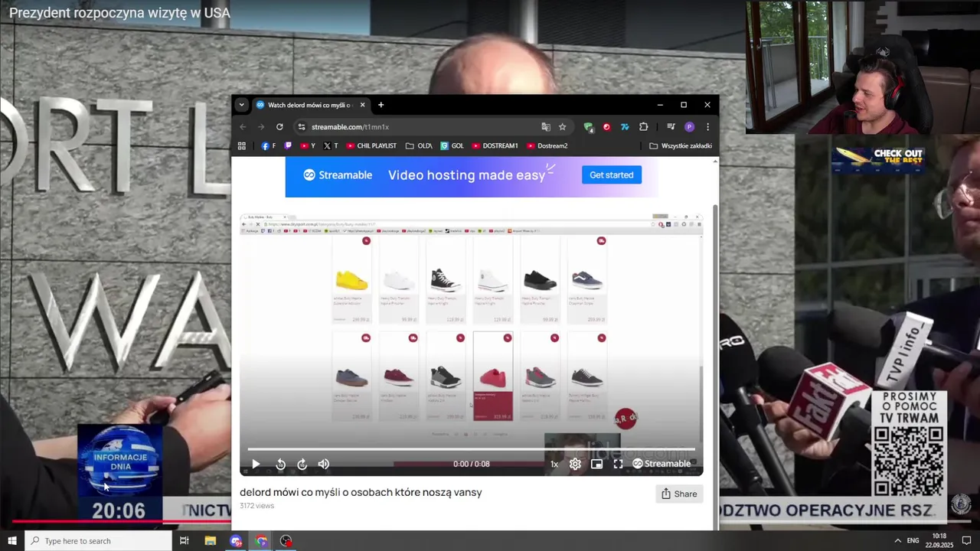
Task: Click the '3172 views' text
Action: pyautogui.click(x=256, y=506)
